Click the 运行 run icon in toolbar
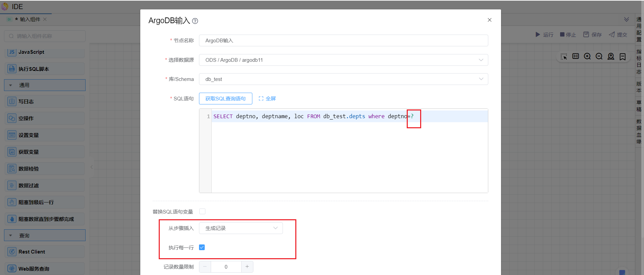The width and height of the screenshot is (644, 275). tap(538, 35)
